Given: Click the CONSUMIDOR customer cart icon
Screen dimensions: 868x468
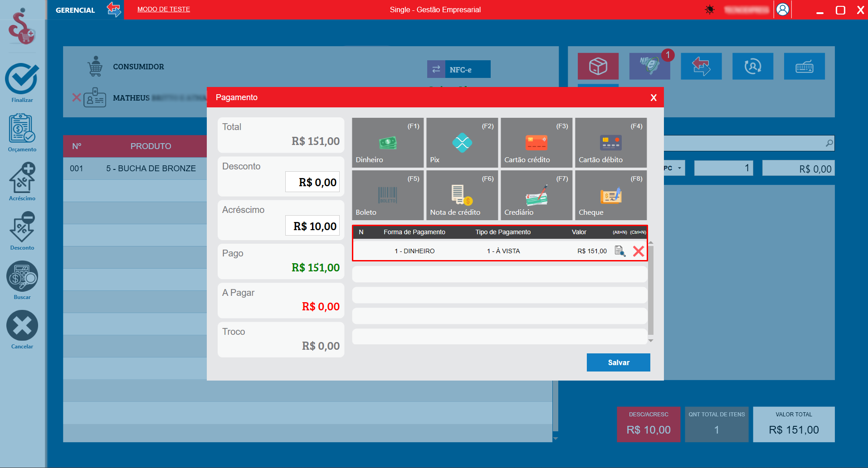Looking at the screenshot, I should (x=95, y=66).
